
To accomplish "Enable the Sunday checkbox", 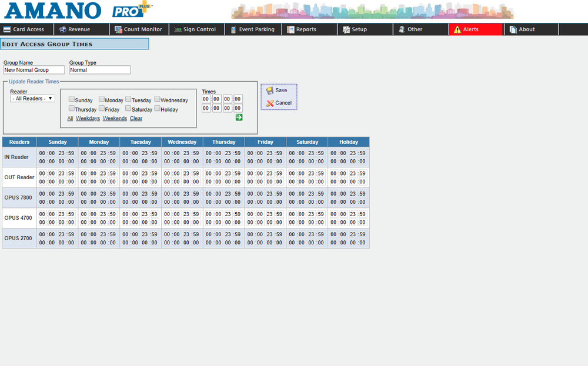I will click(71, 99).
